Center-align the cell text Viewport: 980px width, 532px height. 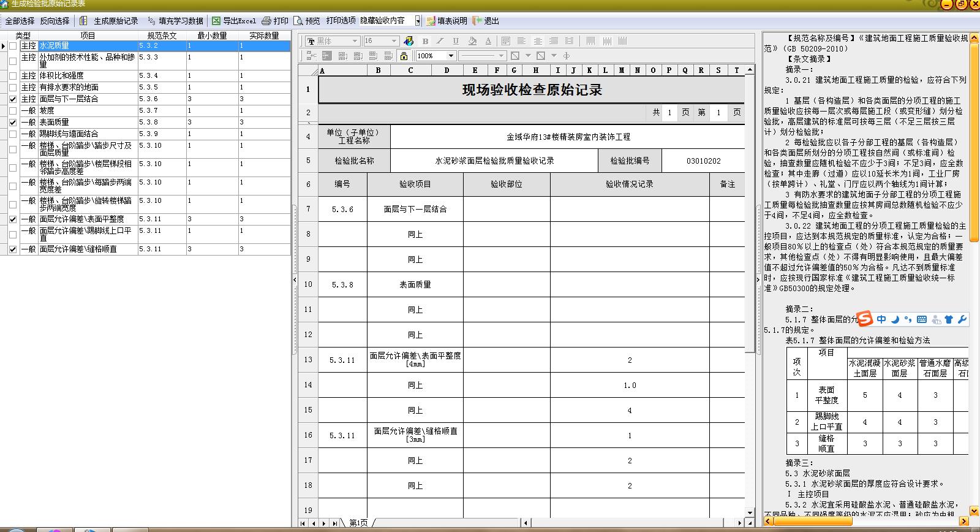coord(537,41)
